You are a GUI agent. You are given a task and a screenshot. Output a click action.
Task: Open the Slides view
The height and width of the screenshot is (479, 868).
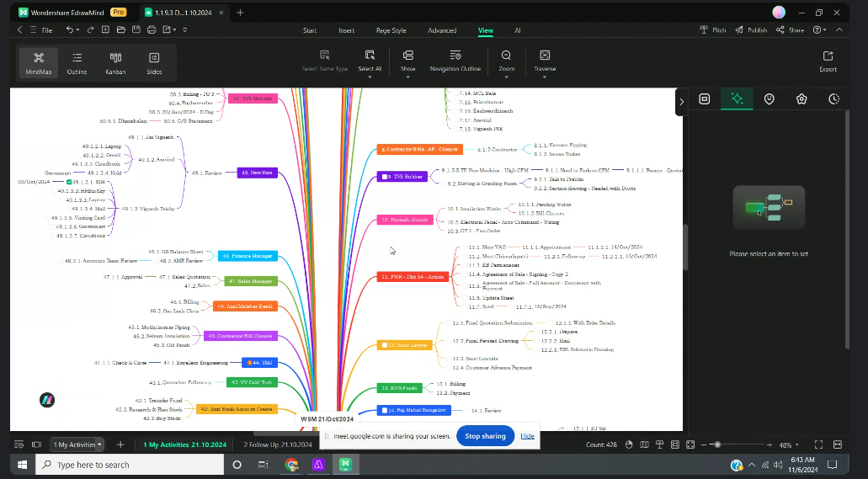(154, 63)
